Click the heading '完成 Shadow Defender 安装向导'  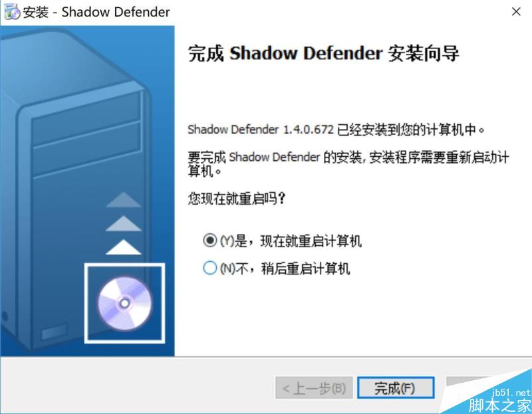[x=324, y=53]
